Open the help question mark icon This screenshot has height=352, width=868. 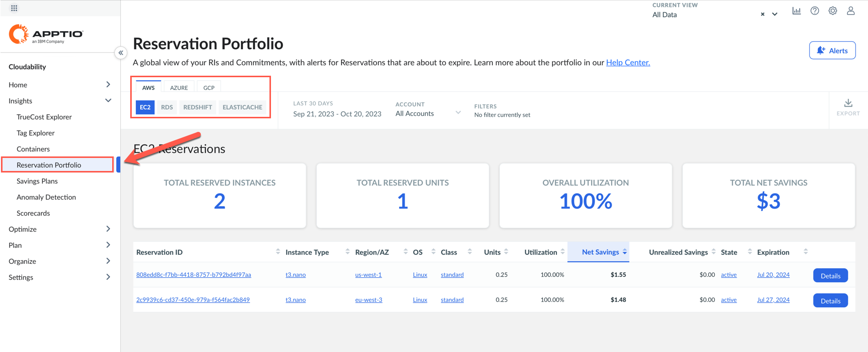(815, 11)
